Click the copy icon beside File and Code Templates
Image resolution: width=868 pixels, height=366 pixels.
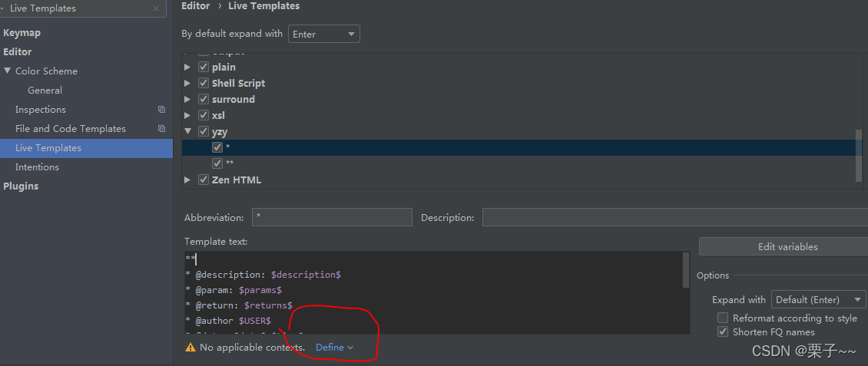(161, 128)
